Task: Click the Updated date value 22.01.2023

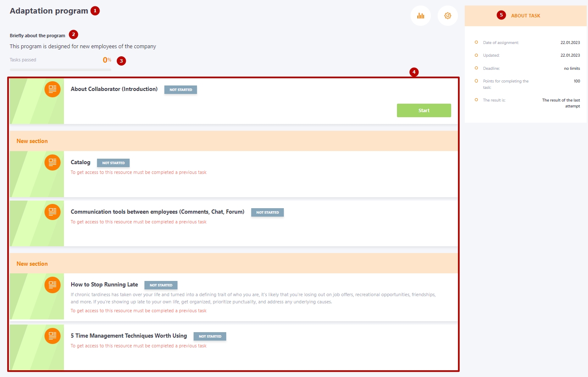Action: [570, 55]
